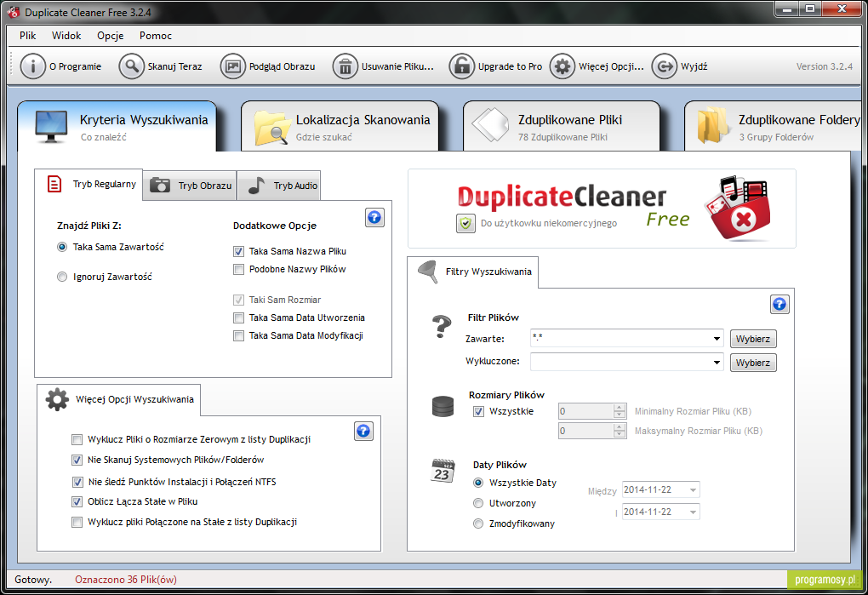Decrease Minimalny Rozmiar Pliku spinner value

[x=620, y=415]
